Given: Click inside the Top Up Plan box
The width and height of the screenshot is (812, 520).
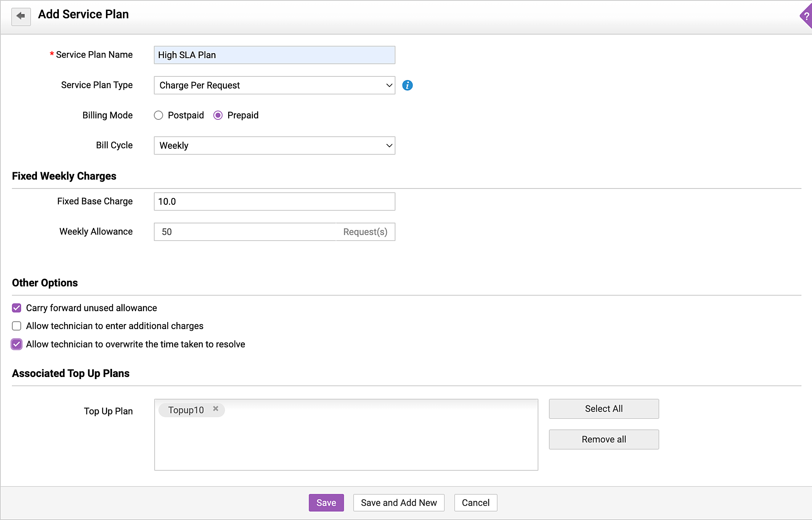Looking at the screenshot, I should point(346,443).
